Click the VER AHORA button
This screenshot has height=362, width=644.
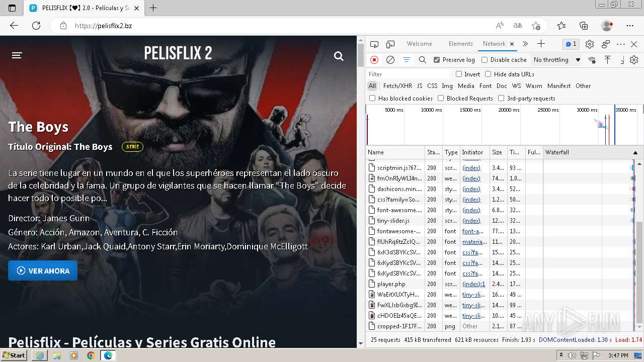pos(43,270)
